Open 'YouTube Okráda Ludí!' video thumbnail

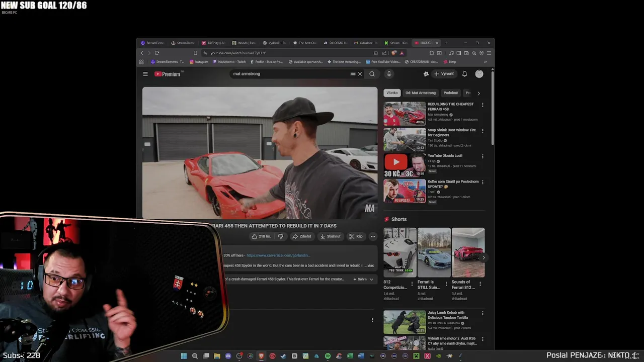coord(405,165)
